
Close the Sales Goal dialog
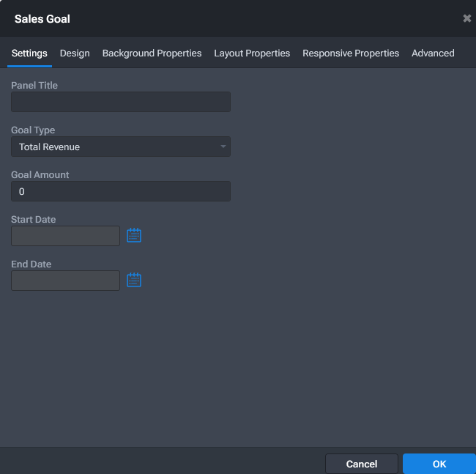466,18
